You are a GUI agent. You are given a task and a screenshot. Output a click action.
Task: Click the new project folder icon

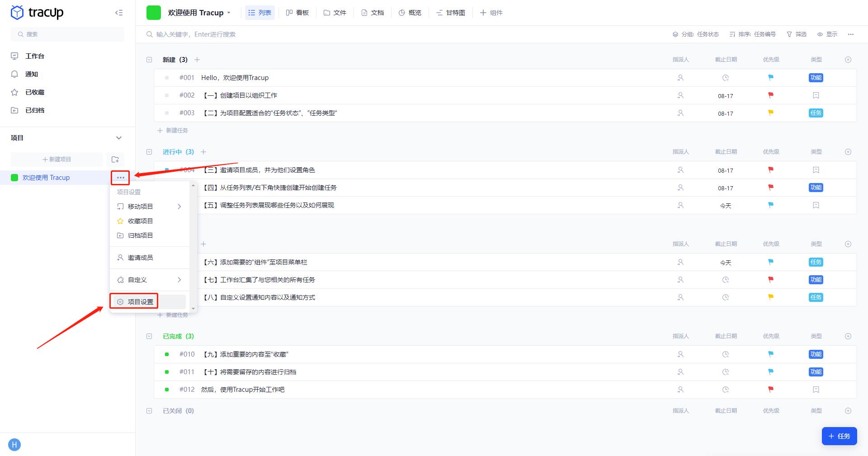(x=115, y=160)
